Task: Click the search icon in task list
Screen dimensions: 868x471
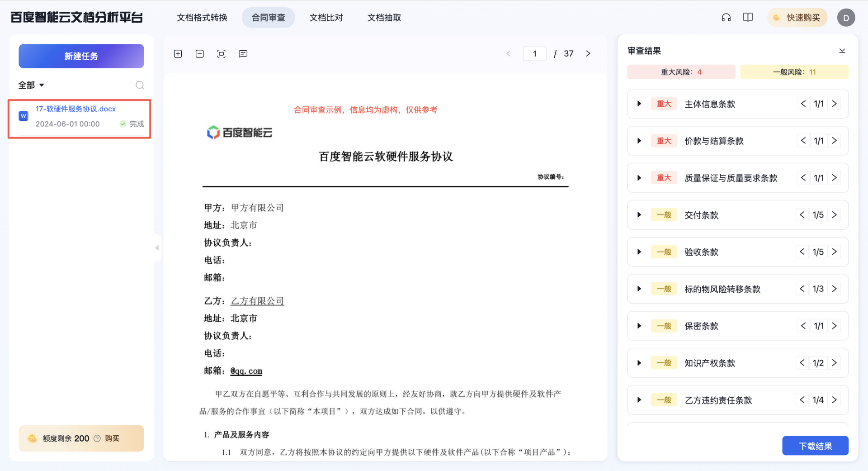Action: [140, 85]
